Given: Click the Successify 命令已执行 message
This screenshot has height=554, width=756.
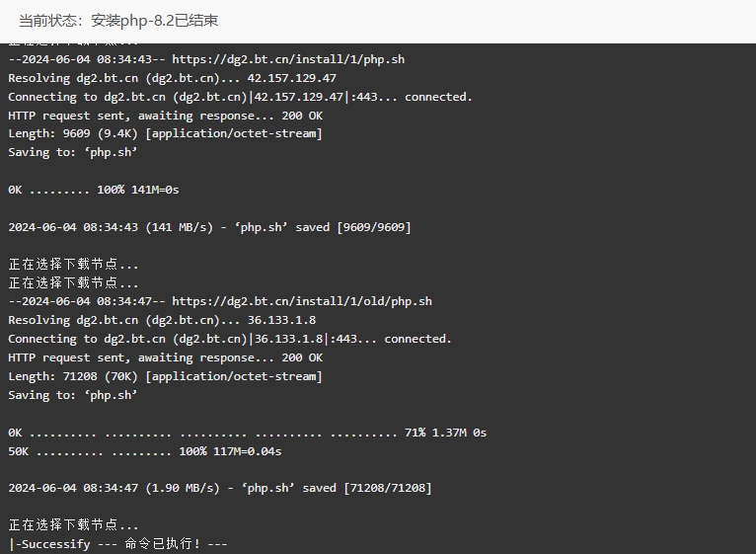Looking at the screenshot, I should (x=118, y=544).
